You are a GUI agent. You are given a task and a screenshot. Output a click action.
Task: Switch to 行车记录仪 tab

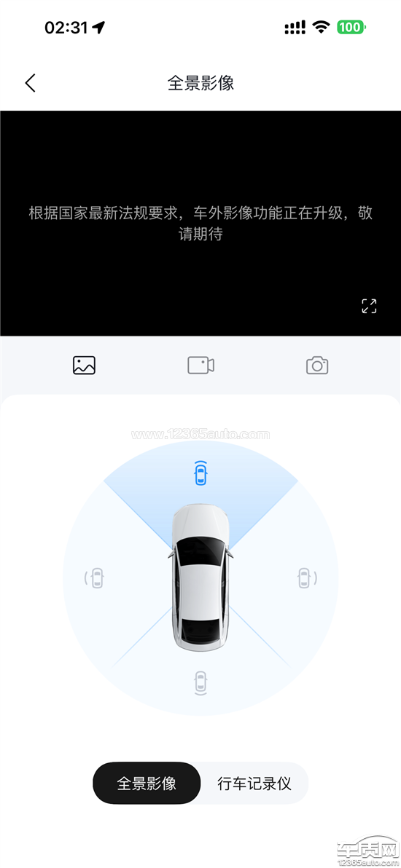click(x=254, y=783)
